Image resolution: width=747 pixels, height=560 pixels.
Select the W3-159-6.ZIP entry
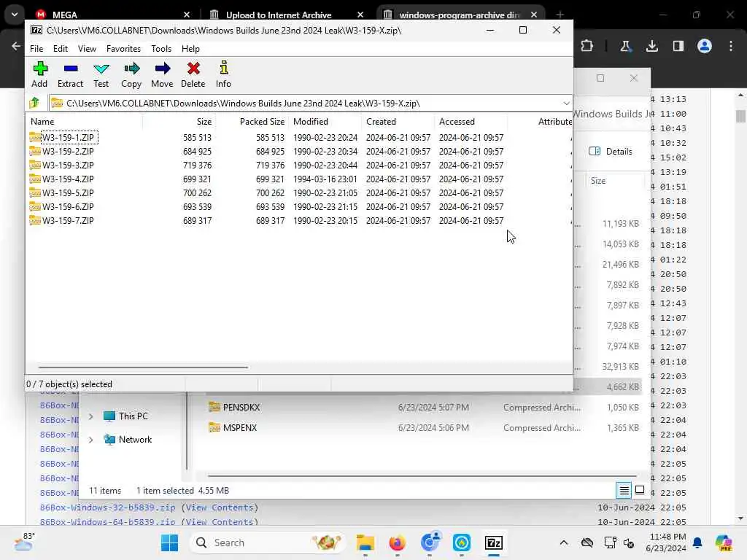coord(68,206)
